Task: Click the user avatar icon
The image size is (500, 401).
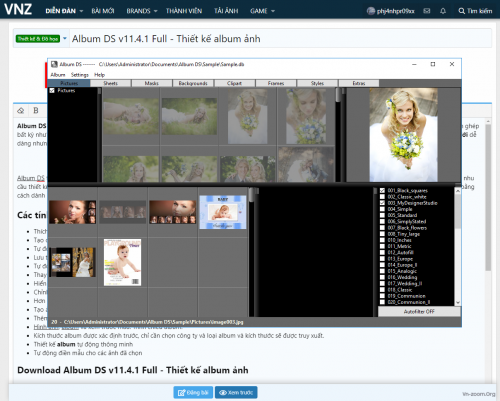Action: click(371, 11)
